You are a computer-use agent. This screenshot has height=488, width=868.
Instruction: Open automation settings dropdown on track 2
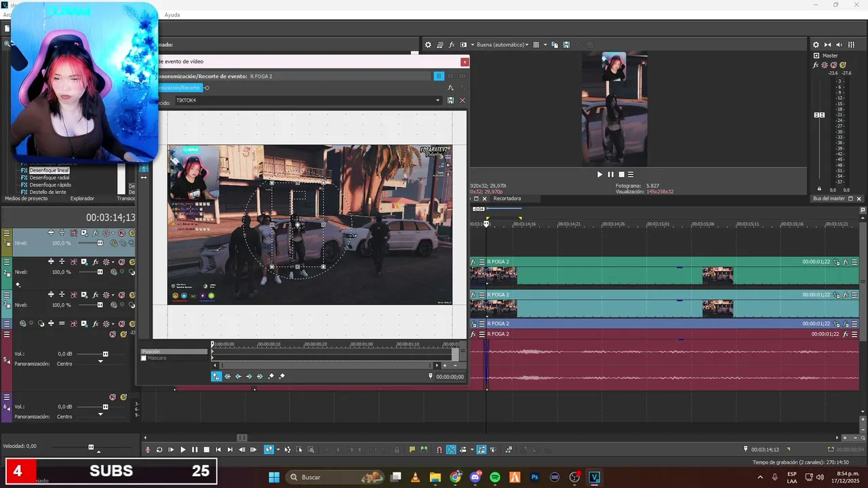pos(113,262)
